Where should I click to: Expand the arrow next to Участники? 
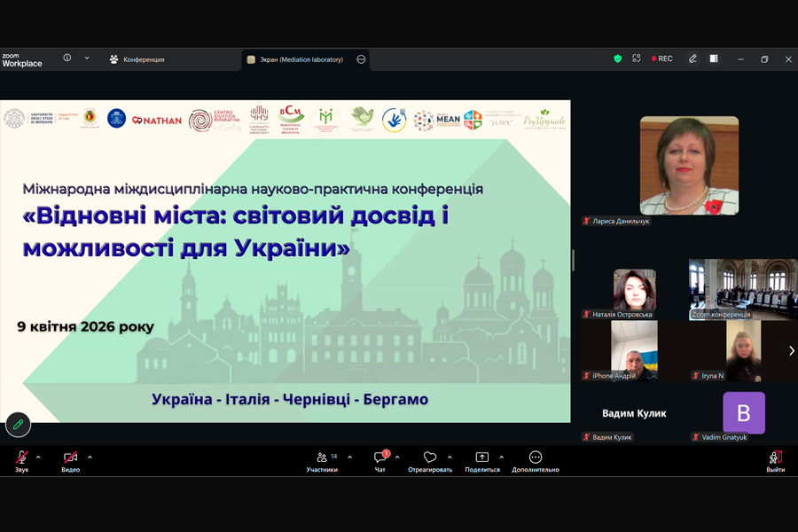[349, 458]
